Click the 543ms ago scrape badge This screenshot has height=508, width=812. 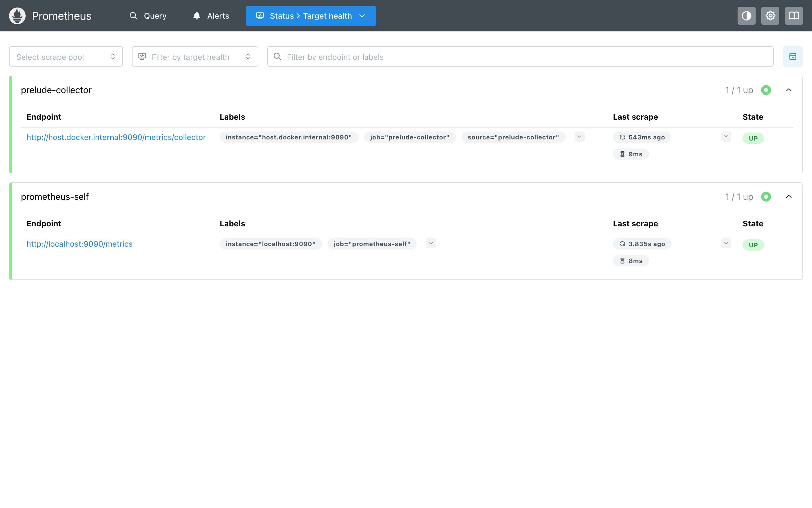(641, 137)
